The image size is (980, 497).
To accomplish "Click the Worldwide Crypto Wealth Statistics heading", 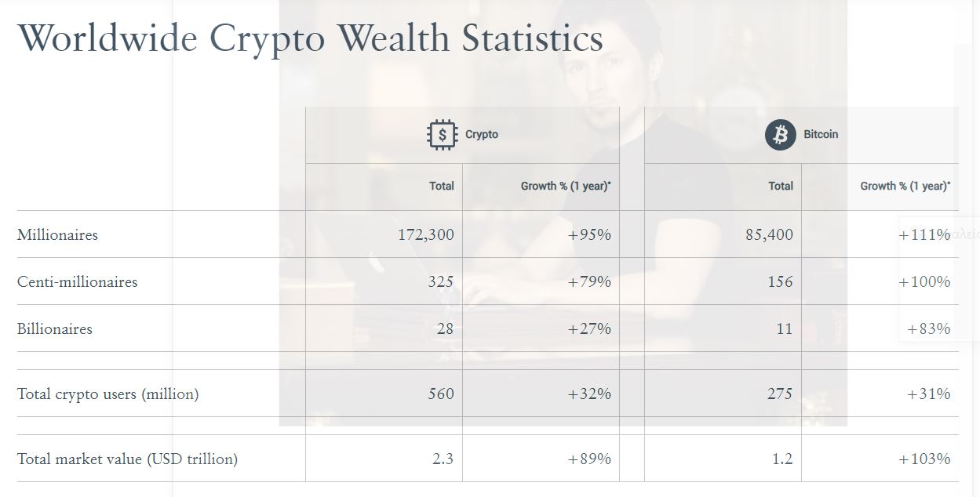I will point(311,39).
